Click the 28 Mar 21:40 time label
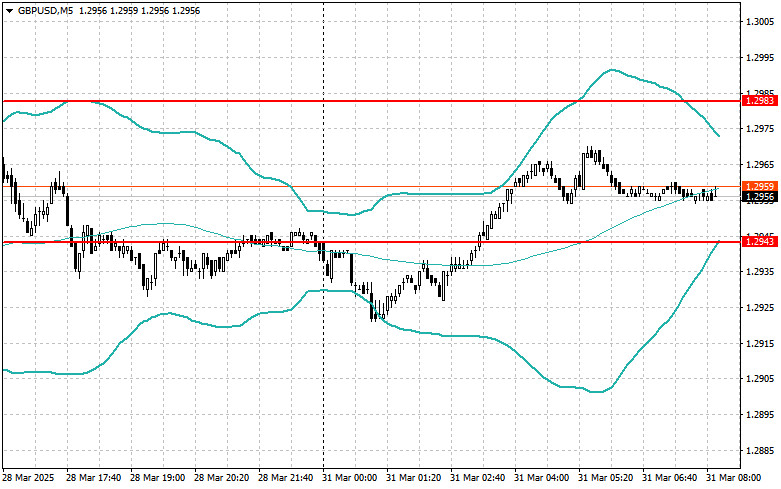 coord(285,478)
